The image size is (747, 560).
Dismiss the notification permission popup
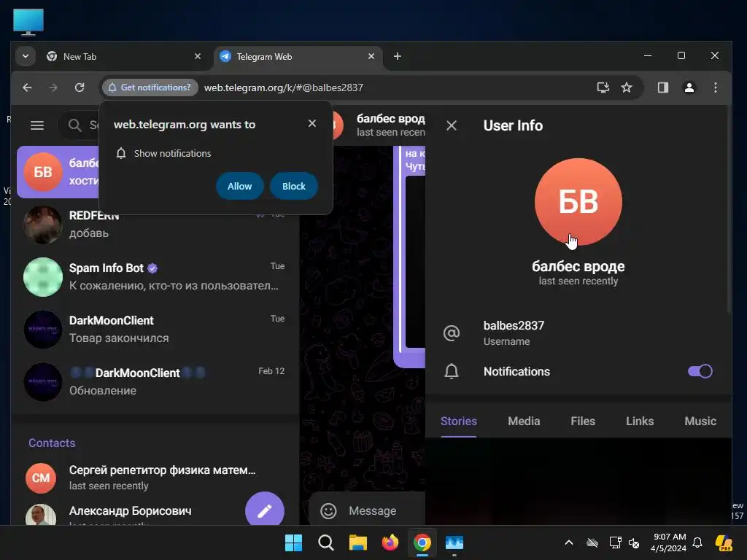pos(312,123)
